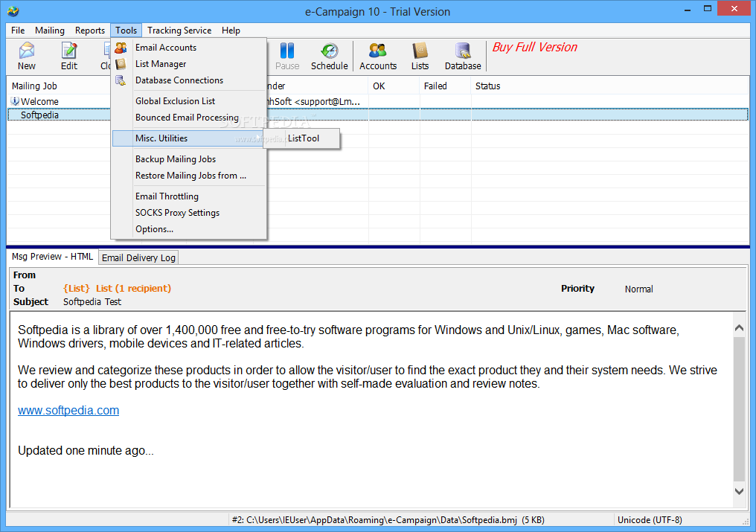Viewport: 756px width, 532px height.
Task: Select the Welcome mailing job row
Action: 378,101
